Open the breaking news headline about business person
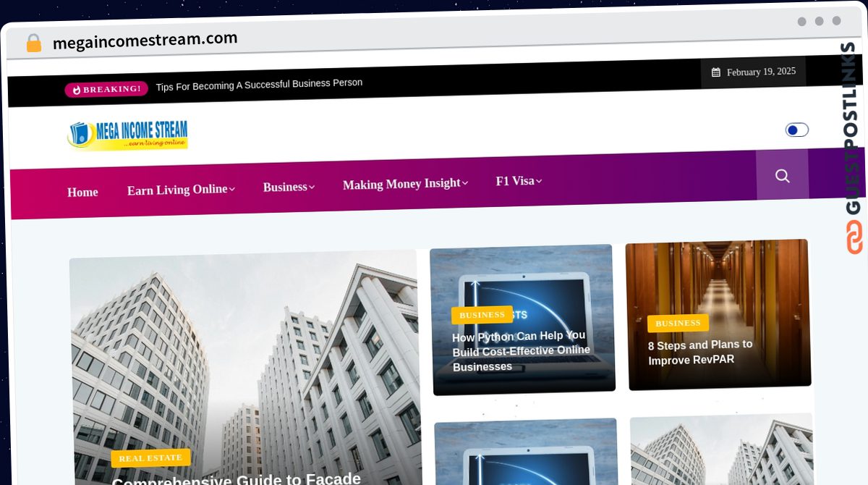This screenshot has height=485, width=868. click(259, 84)
